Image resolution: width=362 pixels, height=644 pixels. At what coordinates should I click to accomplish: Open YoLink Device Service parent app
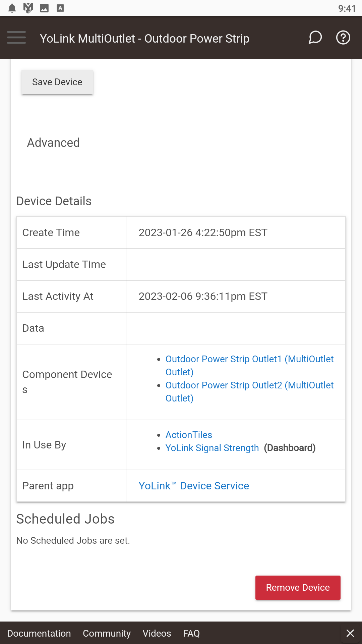(194, 486)
